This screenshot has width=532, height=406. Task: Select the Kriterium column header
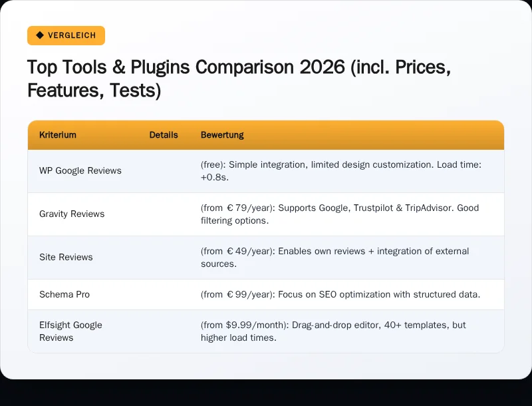point(58,134)
